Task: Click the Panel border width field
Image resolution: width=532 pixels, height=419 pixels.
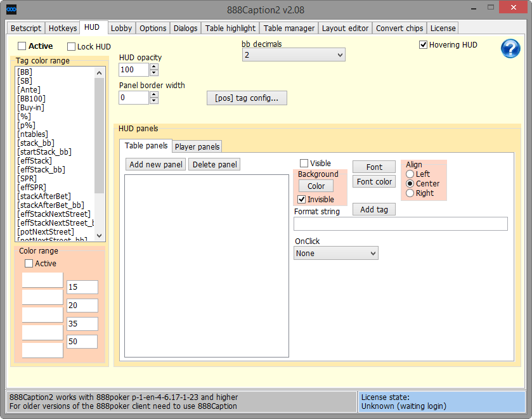Action: pos(134,98)
